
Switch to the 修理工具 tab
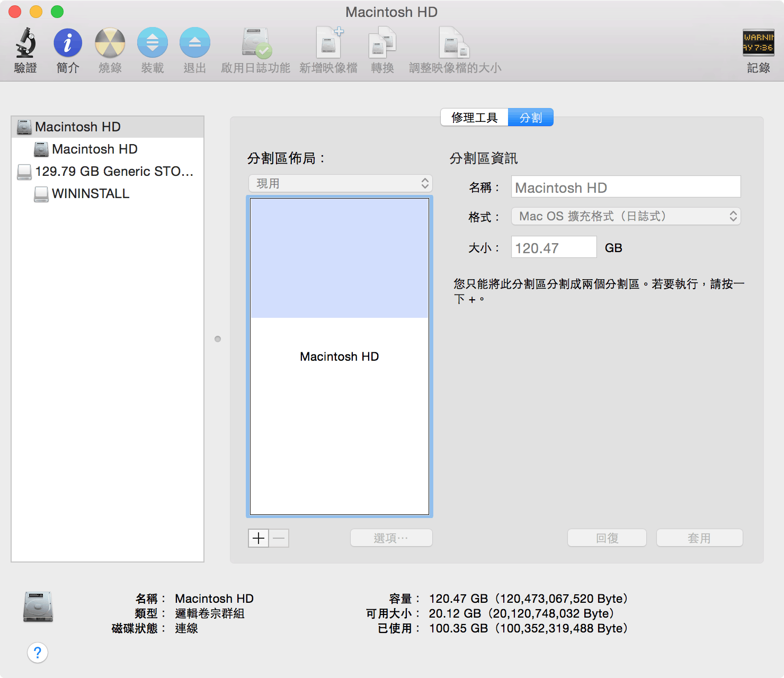pos(475,118)
